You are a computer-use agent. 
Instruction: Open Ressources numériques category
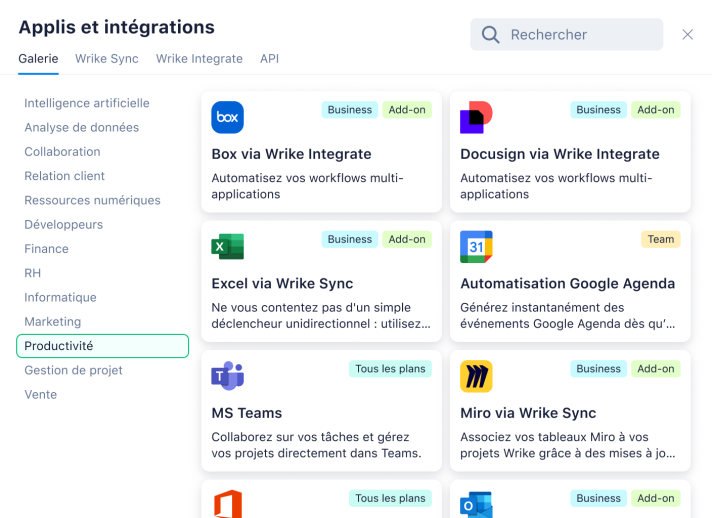pyautogui.click(x=92, y=200)
